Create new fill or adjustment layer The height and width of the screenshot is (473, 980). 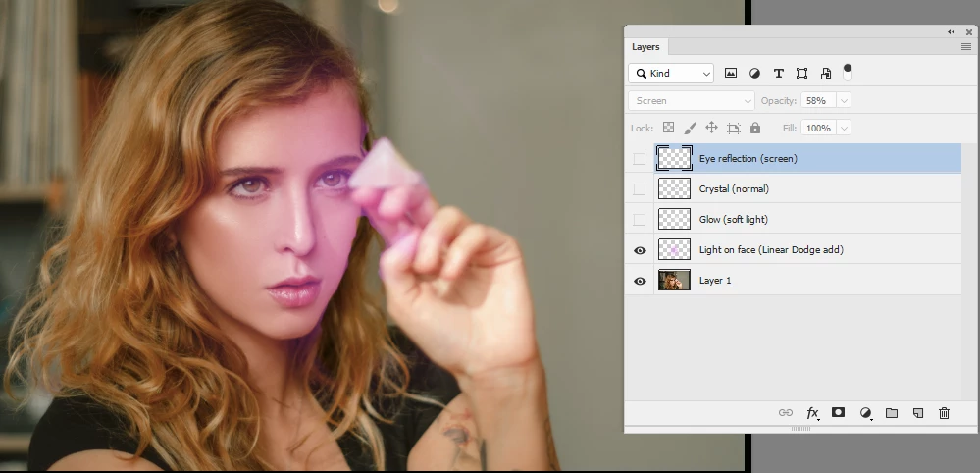point(865,413)
